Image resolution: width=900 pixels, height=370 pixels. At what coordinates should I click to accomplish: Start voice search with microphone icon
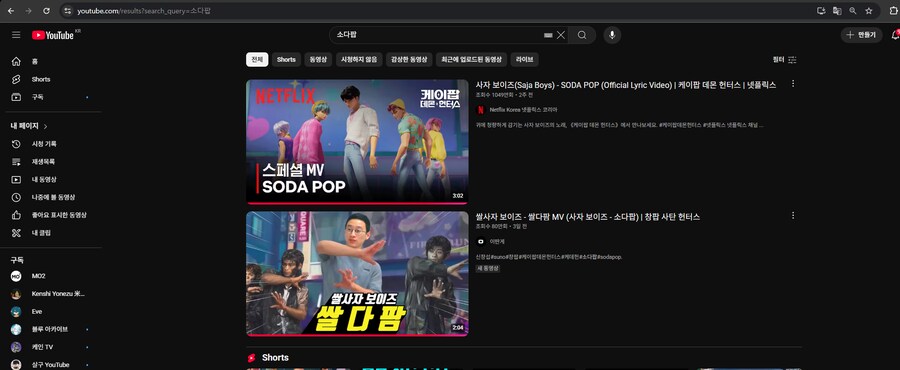click(612, 35)
